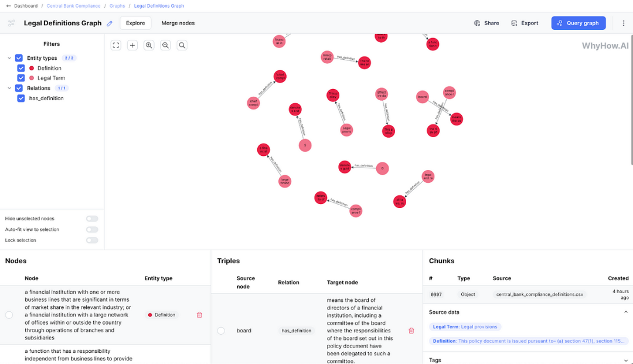Expand the Tags section
633x364 pixels.
(626, 360)
